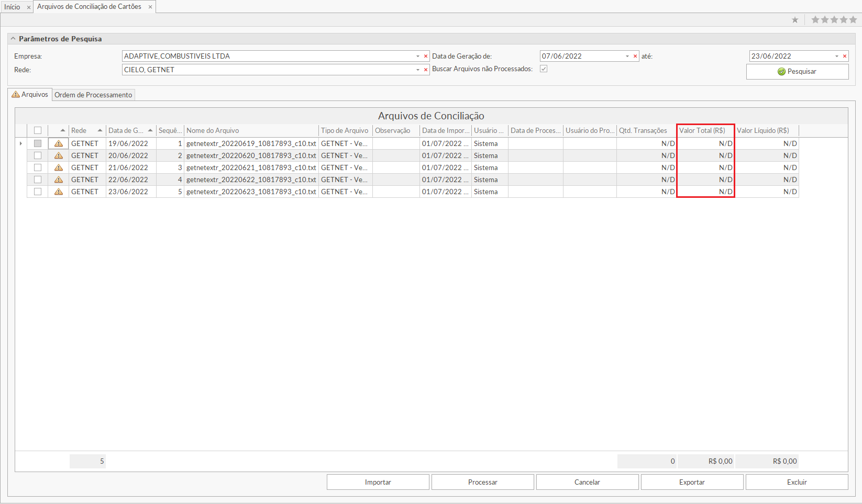862x504 pixels.
Task: Click the five-star rating control
Action: (x=834, y=20)
